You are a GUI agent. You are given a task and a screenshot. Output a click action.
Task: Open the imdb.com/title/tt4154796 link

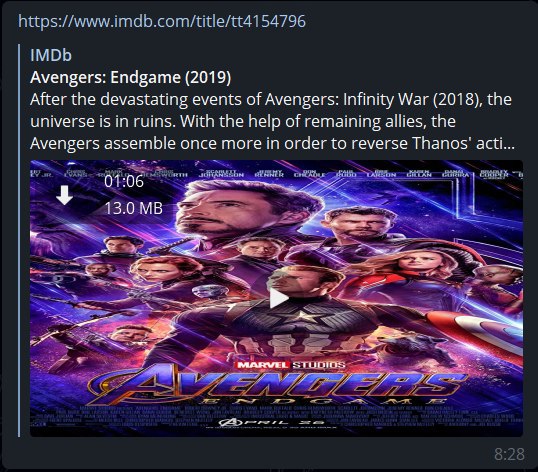pyautogui.click(x=162, y=21)
